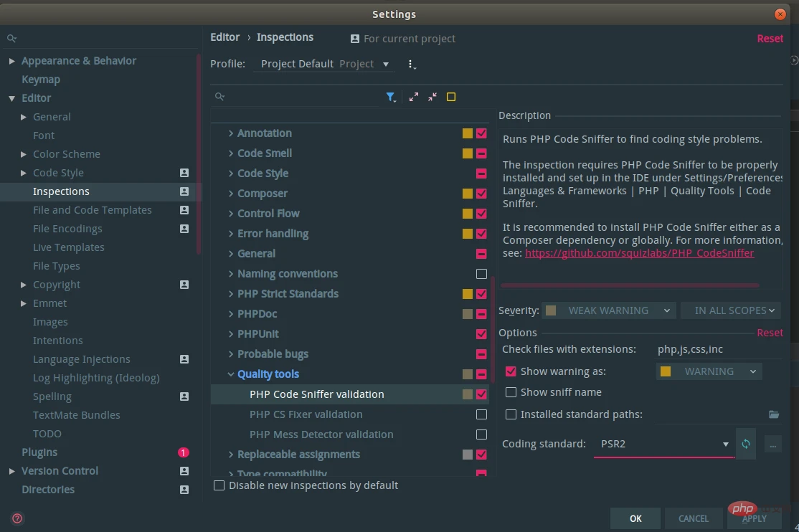Viewport: 799px width, 532px height.
Task: Click the filter inspections funnel icon
Action: point(390,97)
